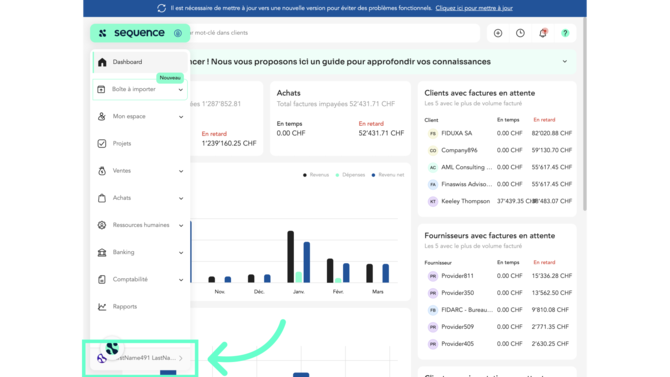Click the January black revenue bar
This screenshot has height=377, width=670.
[x=291, y=256]
